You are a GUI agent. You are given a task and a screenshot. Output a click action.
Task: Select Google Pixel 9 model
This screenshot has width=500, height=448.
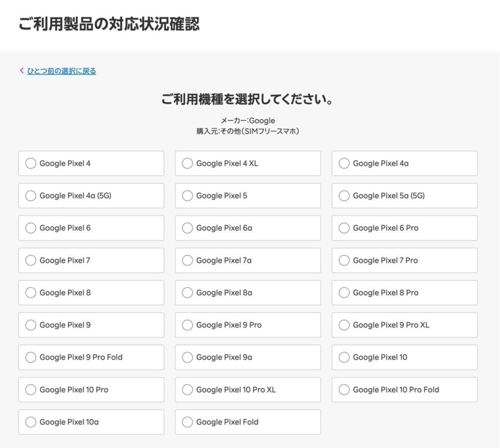pos(91,325)
